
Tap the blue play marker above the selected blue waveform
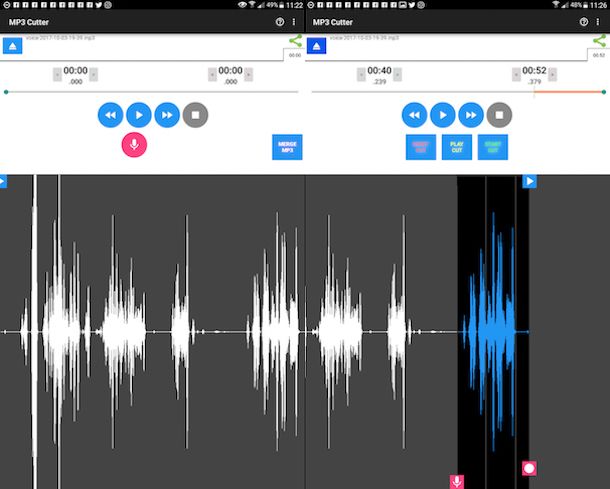[529, 181]
